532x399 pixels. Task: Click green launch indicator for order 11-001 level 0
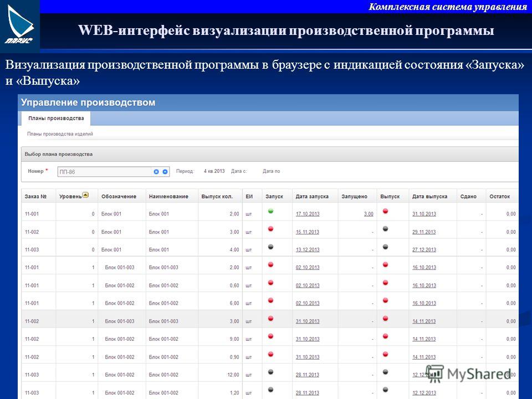point(270,211)
